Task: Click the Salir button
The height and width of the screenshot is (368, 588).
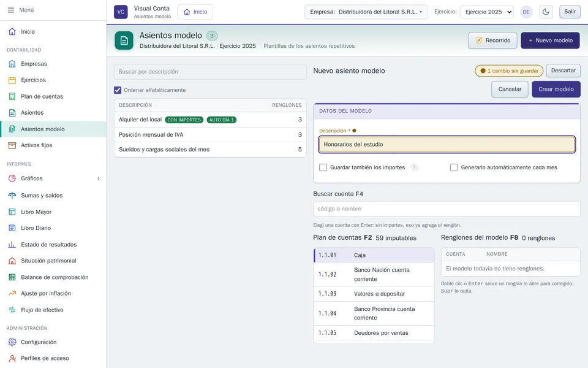Action: 570,12
